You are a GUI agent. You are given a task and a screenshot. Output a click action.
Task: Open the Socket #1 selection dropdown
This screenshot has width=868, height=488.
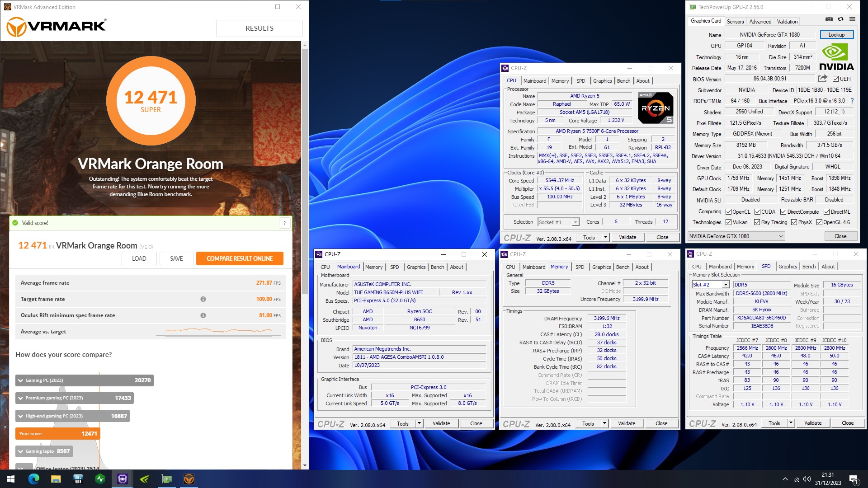click(558, 222)
